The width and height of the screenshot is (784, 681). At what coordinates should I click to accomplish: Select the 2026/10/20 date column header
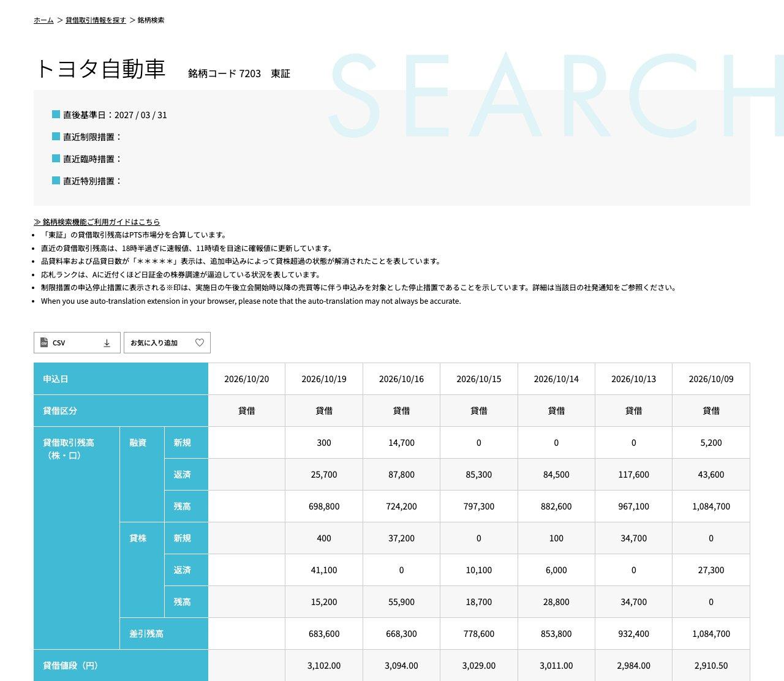tap(246, 379)
